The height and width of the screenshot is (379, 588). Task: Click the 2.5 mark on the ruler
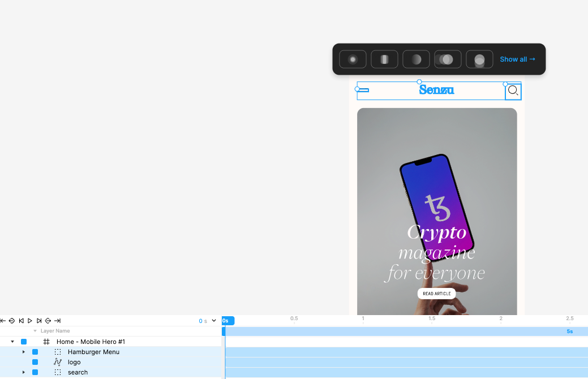(570, 318)
